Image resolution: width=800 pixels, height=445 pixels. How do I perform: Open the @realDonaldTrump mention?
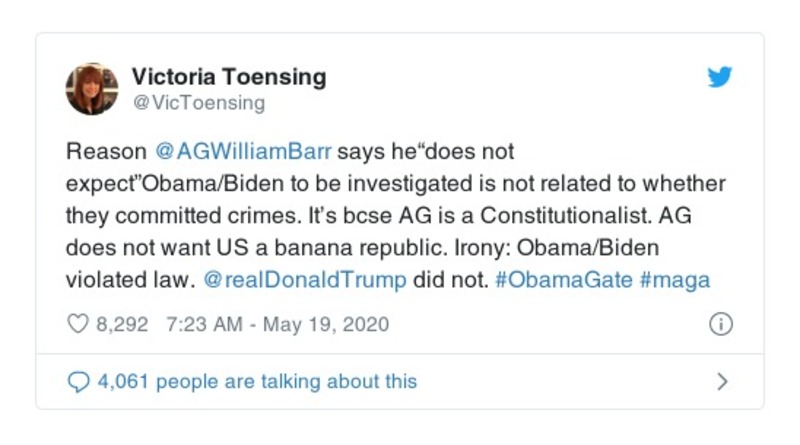click(x=304, y=280)
